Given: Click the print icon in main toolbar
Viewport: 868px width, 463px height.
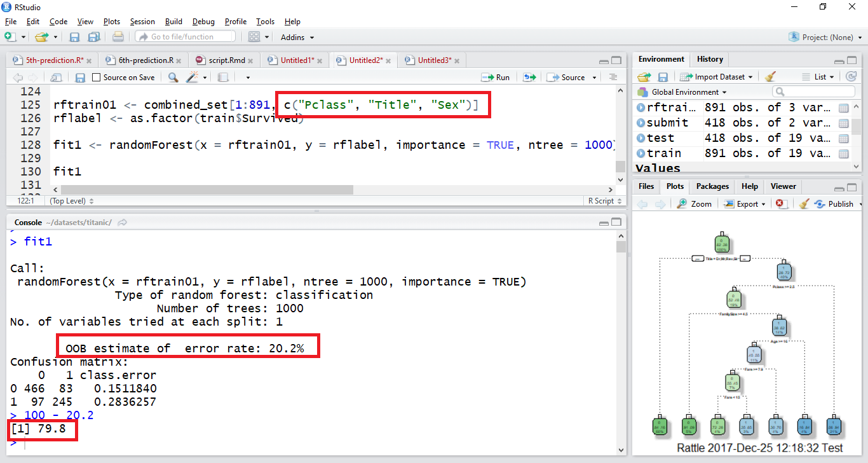Looking at the screenshot, I should [118, 37].
